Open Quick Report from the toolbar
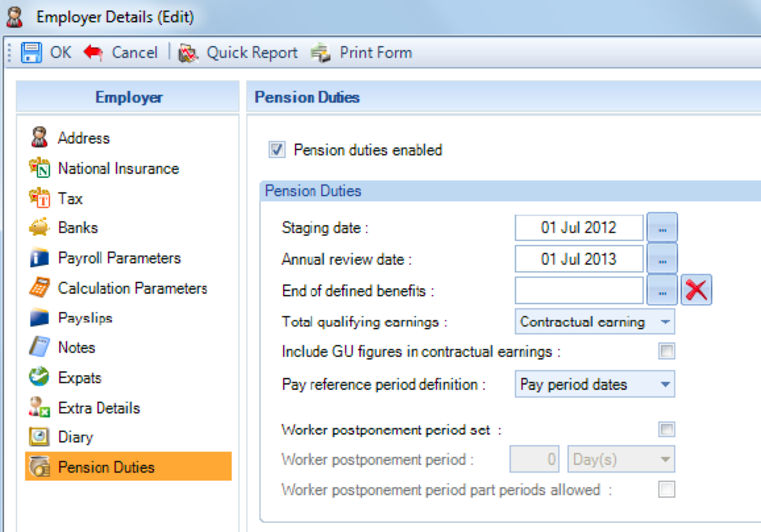This screenshot has height=532, width=761. (x=238, y=53)
